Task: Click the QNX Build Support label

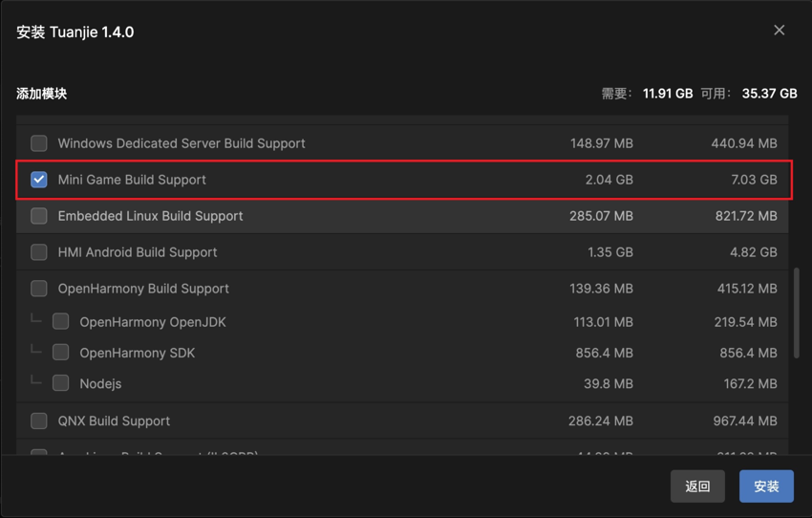Action: (114, 421)
